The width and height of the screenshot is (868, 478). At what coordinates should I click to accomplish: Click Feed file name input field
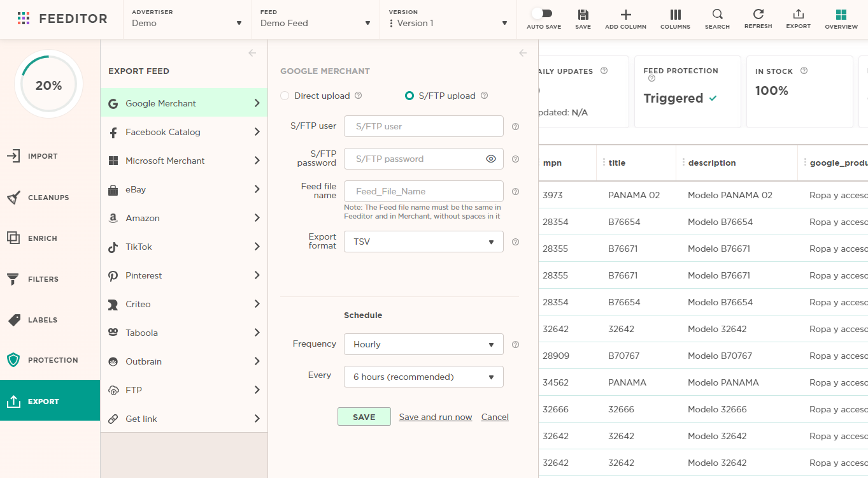coord(423,191)
